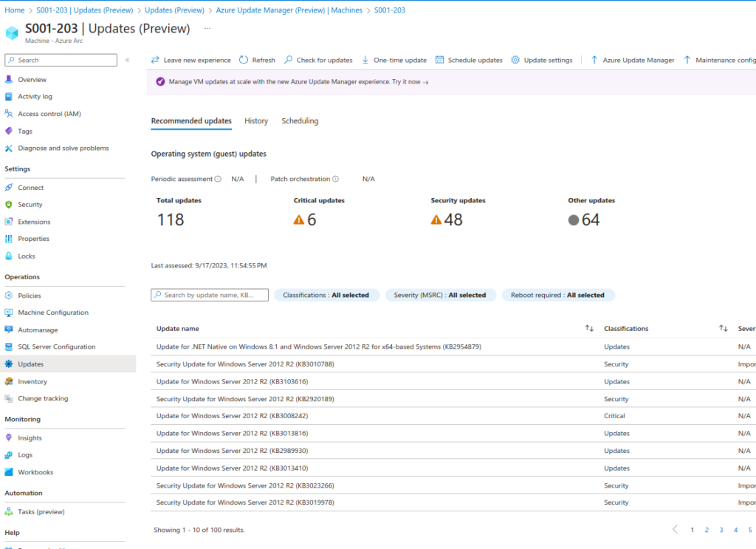Click Azure Update Manager Machines breadcrumb
The height and width of the screenshot is (549, 756).
[x=289, y=10]
